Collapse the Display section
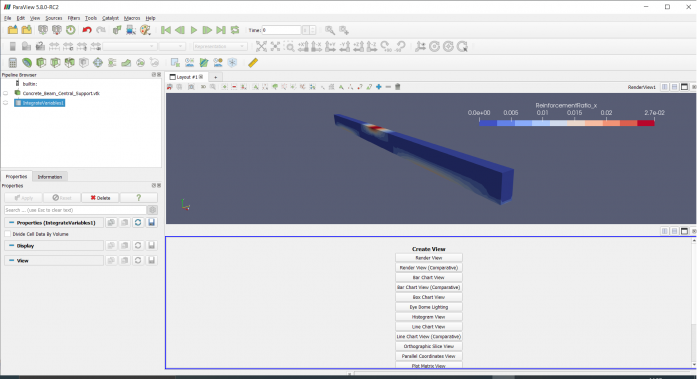The image size is (700, 379). point(12,246)
